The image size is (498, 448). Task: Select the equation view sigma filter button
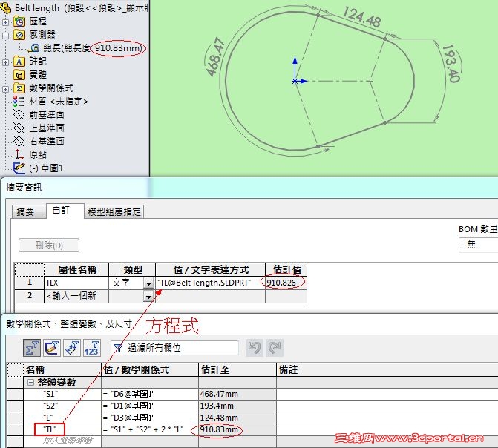31,348
